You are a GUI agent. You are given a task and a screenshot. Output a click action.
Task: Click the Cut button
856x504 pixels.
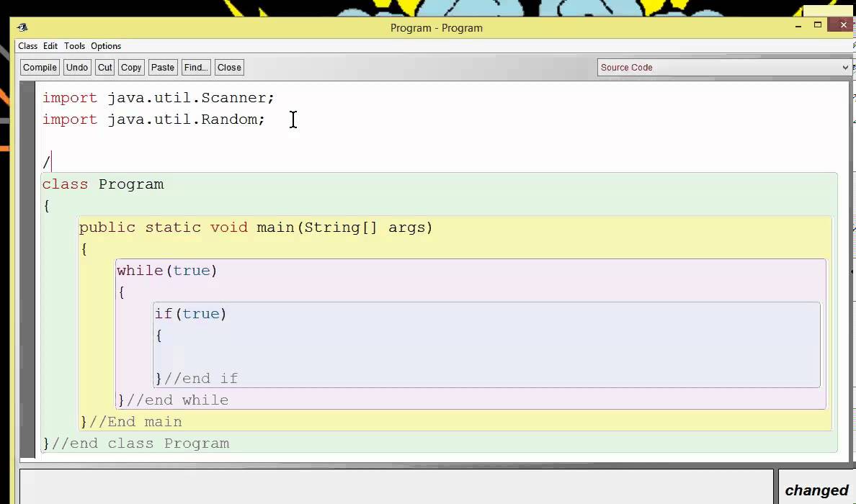pyautogui.click(x=104, y=68)
